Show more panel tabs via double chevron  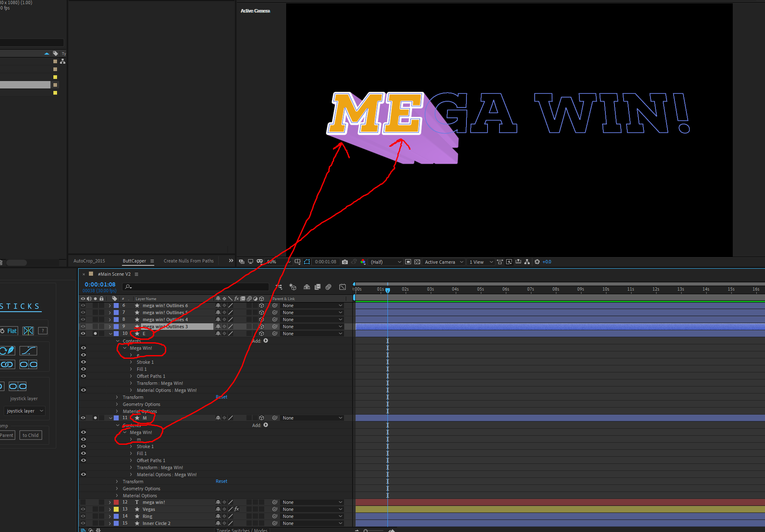click(x=231, y=260)
